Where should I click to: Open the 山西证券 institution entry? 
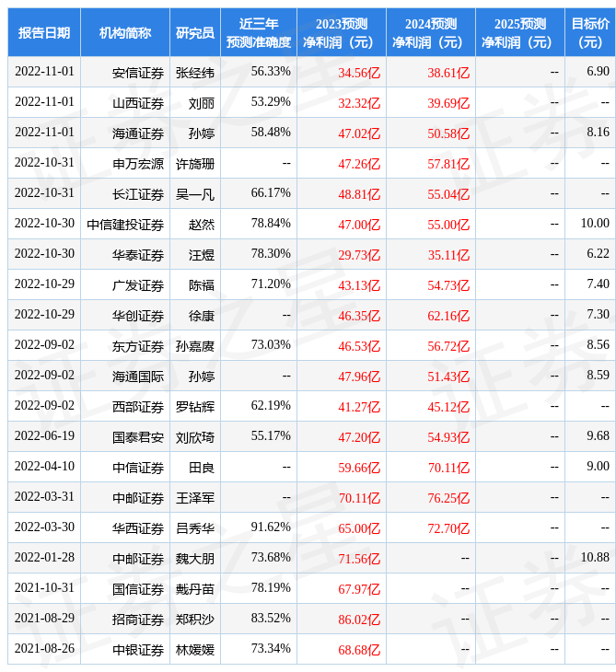point(138,103)
